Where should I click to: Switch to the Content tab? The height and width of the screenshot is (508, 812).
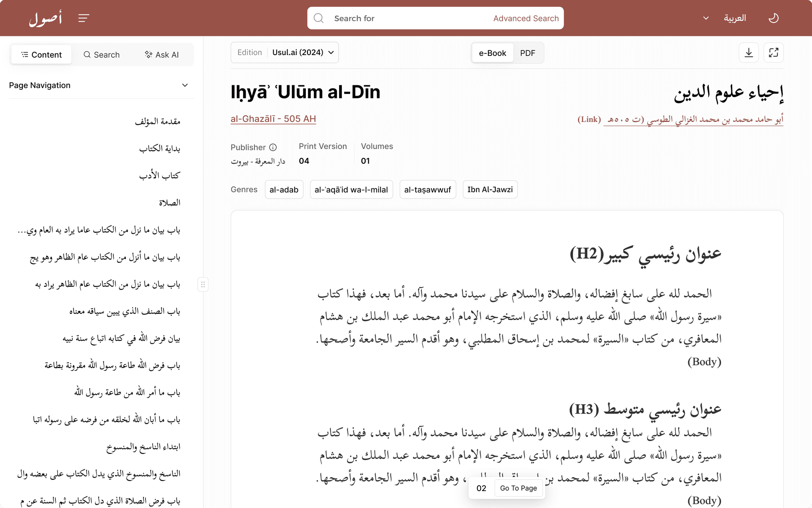(x=41, y=54)
